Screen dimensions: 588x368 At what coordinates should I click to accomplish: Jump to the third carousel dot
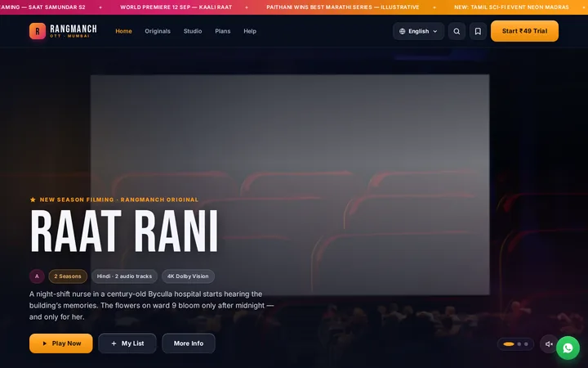[x=526, y=344]
